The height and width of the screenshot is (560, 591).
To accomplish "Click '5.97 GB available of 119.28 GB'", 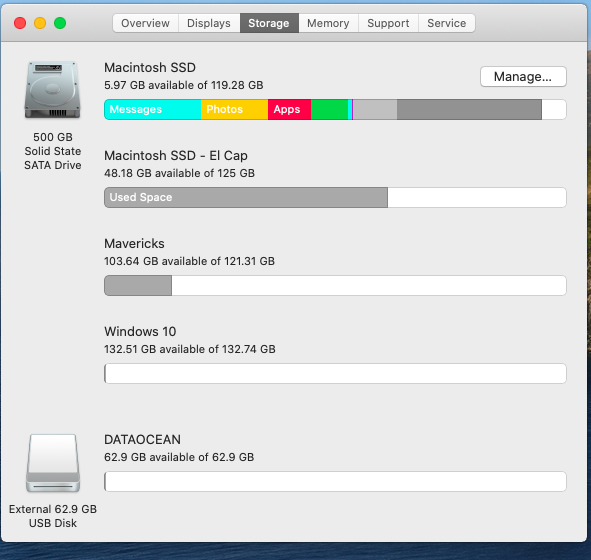I will (184, 85).
